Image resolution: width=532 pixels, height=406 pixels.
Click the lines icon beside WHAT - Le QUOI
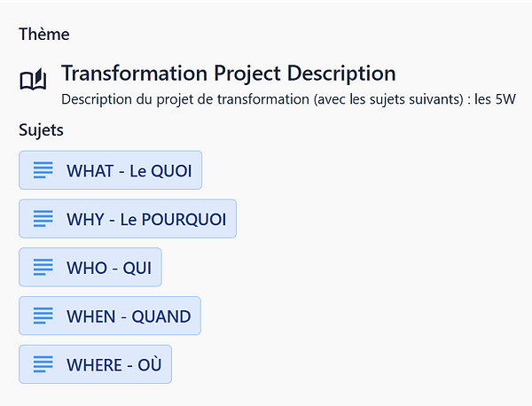(43, 170)
